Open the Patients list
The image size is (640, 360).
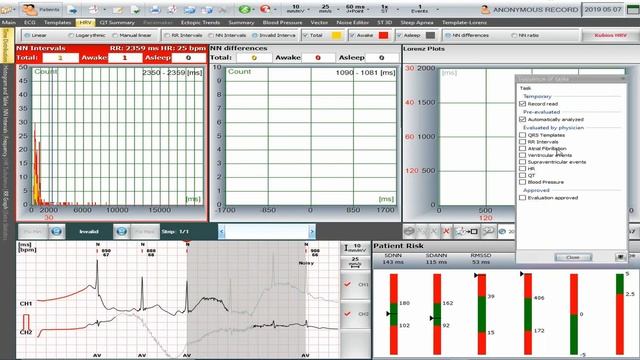41,9
